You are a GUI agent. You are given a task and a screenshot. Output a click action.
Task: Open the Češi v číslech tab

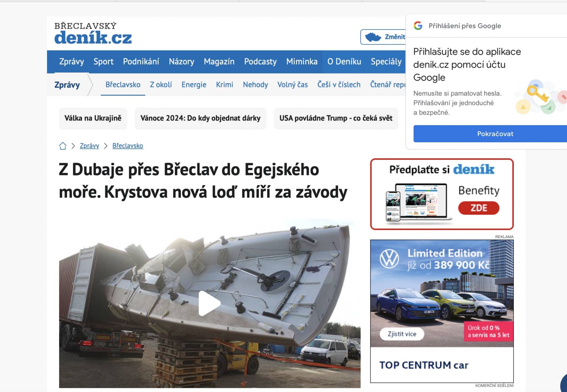[339, 85]
